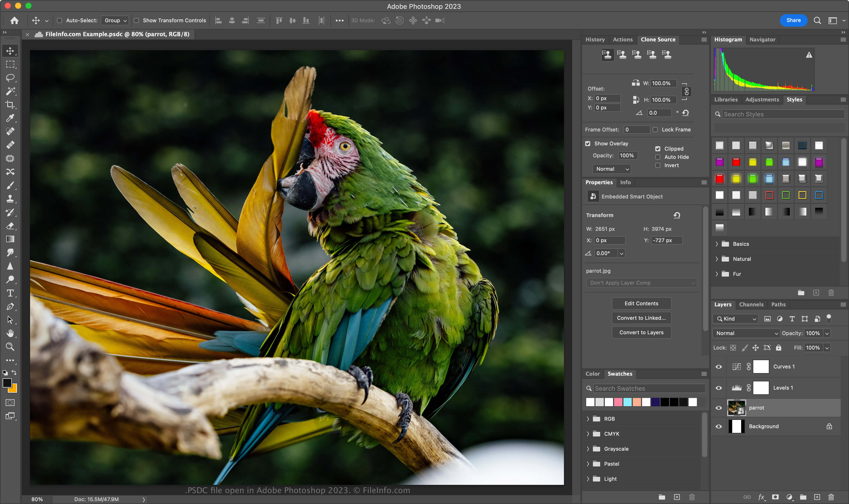This screenshot has height=504, width=849.
Task: Click the foreground color swatch
Action: (7, 383)
